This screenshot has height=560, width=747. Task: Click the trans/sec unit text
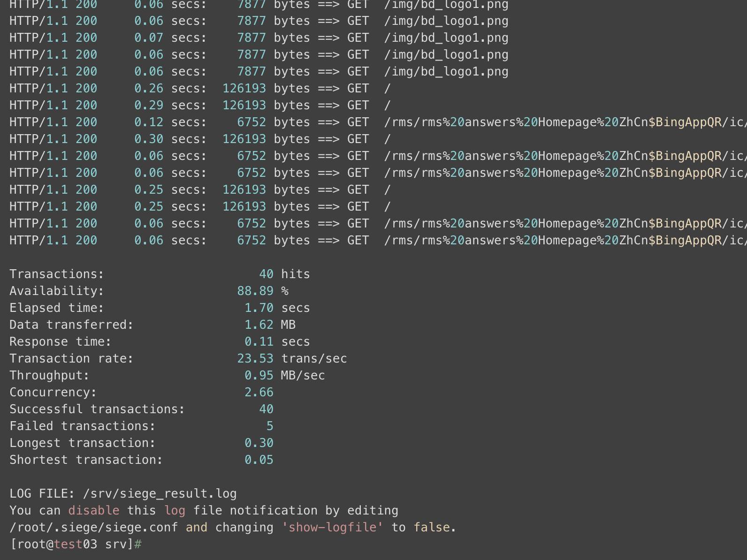pyautogui.click(x=314, y=358)
